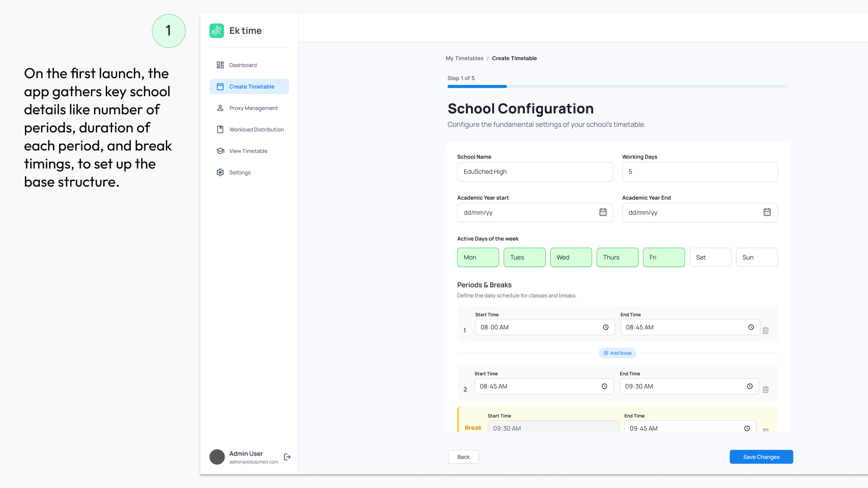Open calendar picker for Academic Year start
Screen dimensions: 868x488
click(x=603, y=212)
